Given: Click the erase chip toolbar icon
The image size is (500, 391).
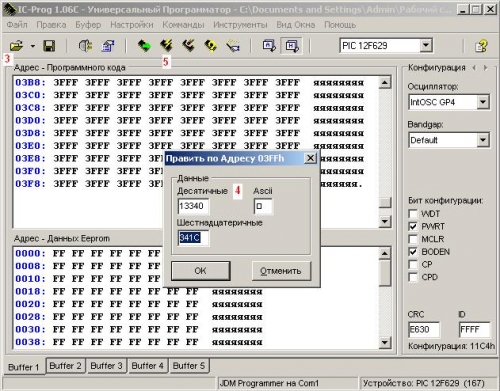Looking at the screenshot, I should pos(188,46).
